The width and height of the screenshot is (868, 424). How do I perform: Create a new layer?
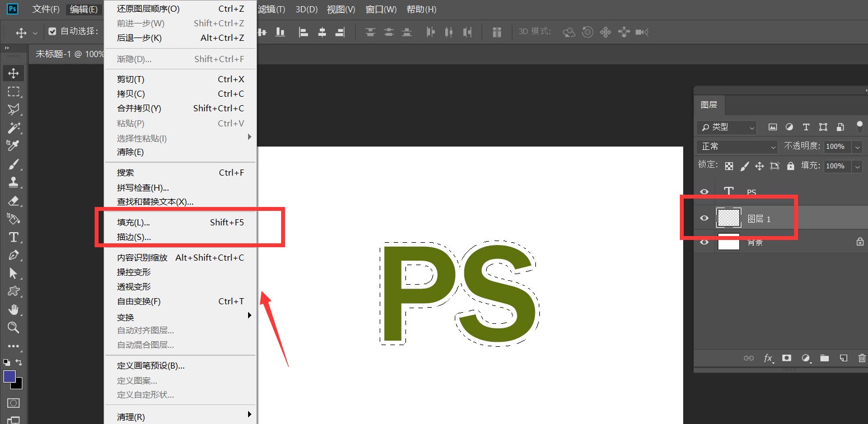[843, 358]
